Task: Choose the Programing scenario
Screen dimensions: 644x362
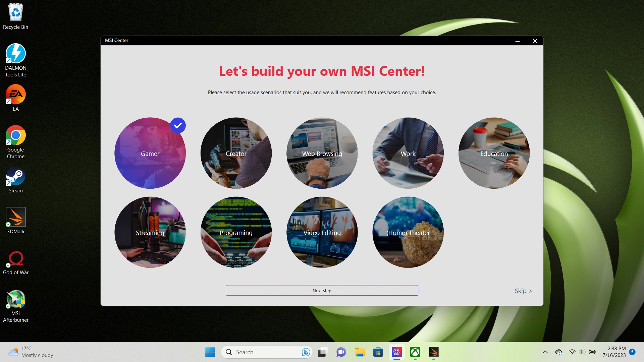Action: point(236,232)
